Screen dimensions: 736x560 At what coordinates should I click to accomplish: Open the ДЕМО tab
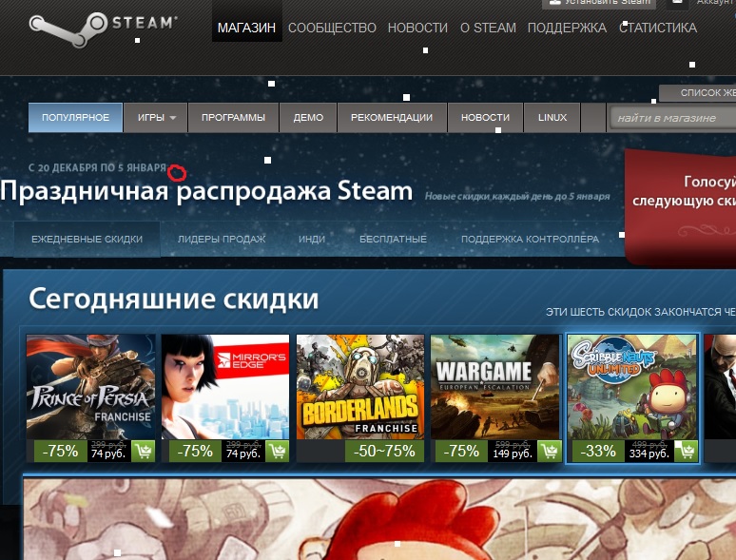click(308, 117)
